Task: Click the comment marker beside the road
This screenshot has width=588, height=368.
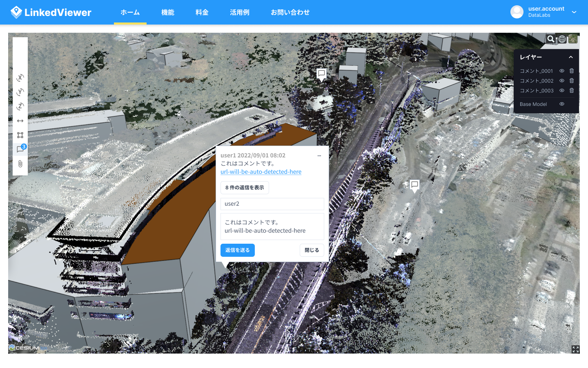Action: click(414, 186)
